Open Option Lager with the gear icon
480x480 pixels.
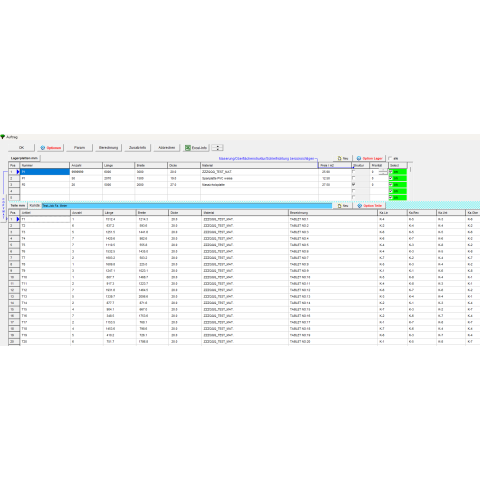point(359,159)
